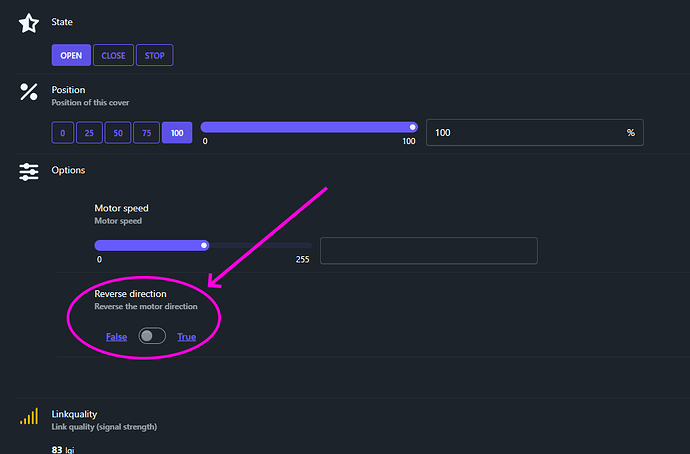The width and height of the screenshot is (690, 454).
Task: Set position preset to 100
Action: [176, 132]
